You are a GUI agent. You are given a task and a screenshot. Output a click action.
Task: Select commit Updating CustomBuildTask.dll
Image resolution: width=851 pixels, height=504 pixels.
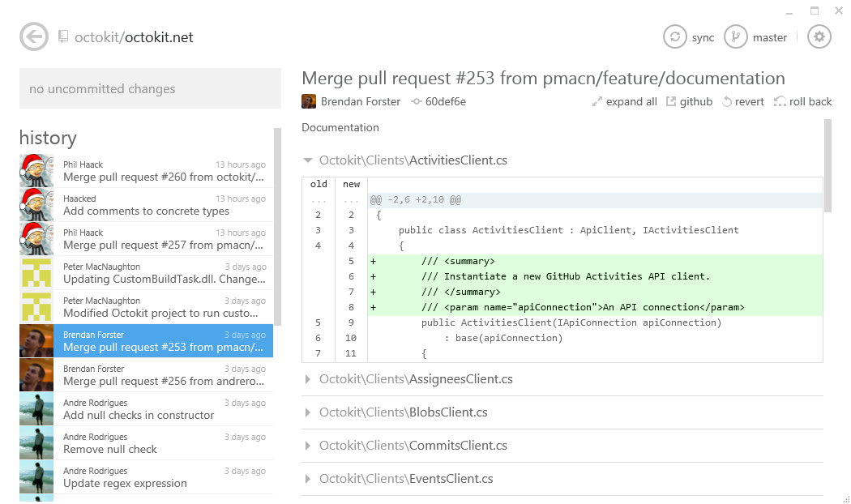click(x=146, y=273)
